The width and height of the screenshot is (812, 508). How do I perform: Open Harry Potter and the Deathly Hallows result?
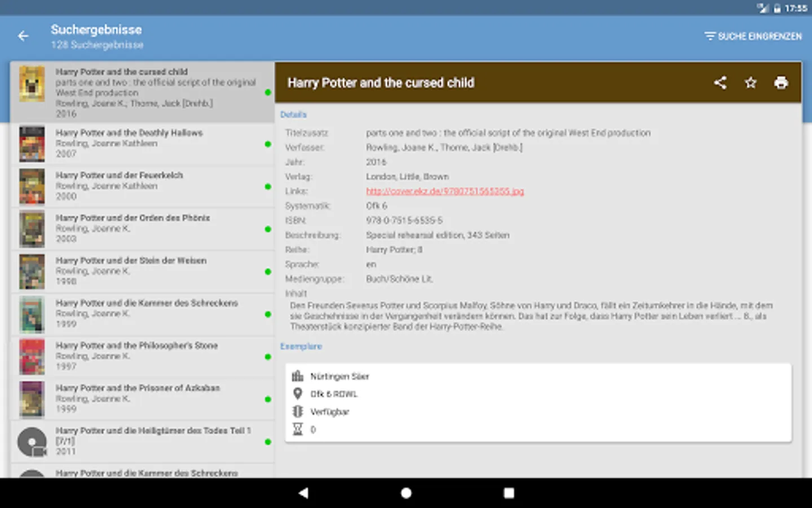tap(142, 144)
